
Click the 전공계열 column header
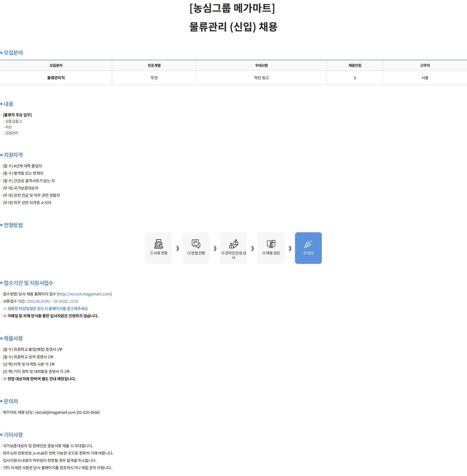pos(154,65)
